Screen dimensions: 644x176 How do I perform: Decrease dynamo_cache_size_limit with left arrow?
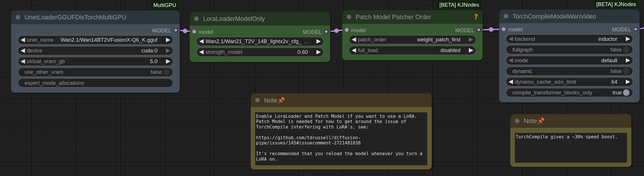(511, 82)
